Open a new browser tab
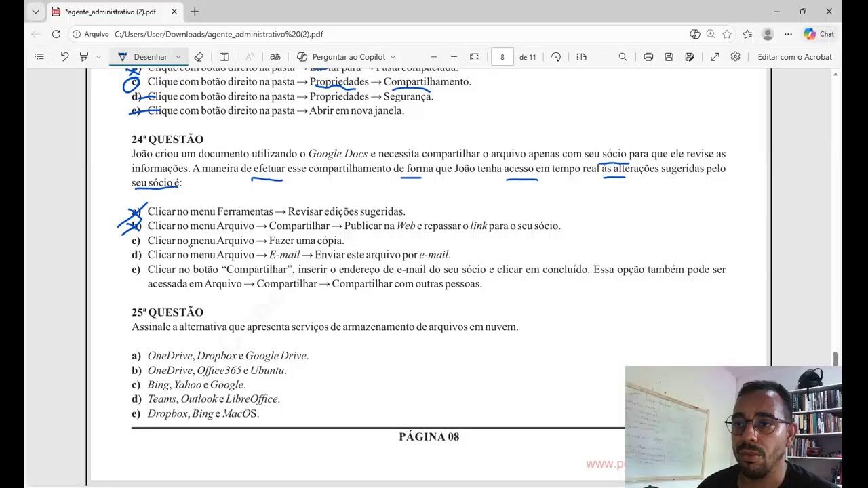This screenshot has width=868, height=488. (x=195, y=12)
